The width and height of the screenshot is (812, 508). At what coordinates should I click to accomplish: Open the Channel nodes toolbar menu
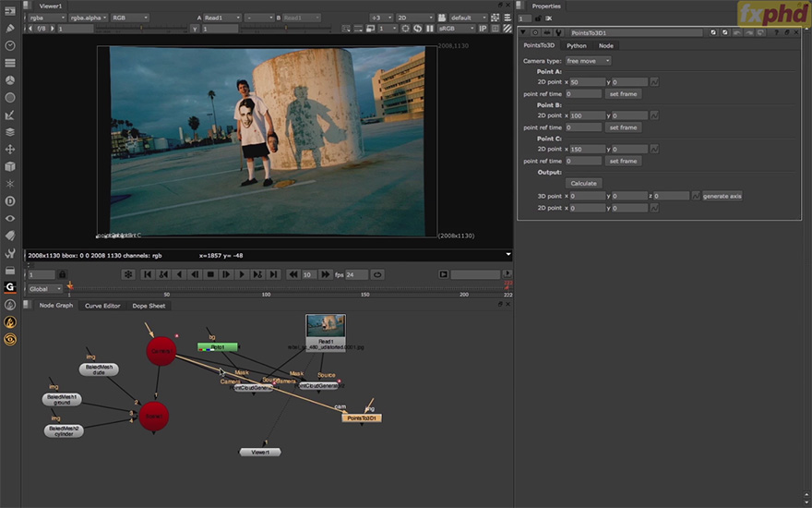tap(10, 63)
